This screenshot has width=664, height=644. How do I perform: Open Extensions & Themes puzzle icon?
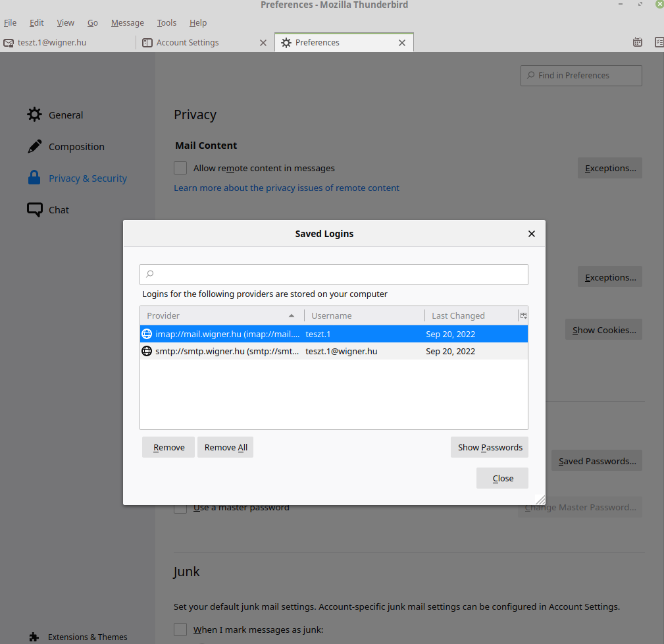[34, 637]
